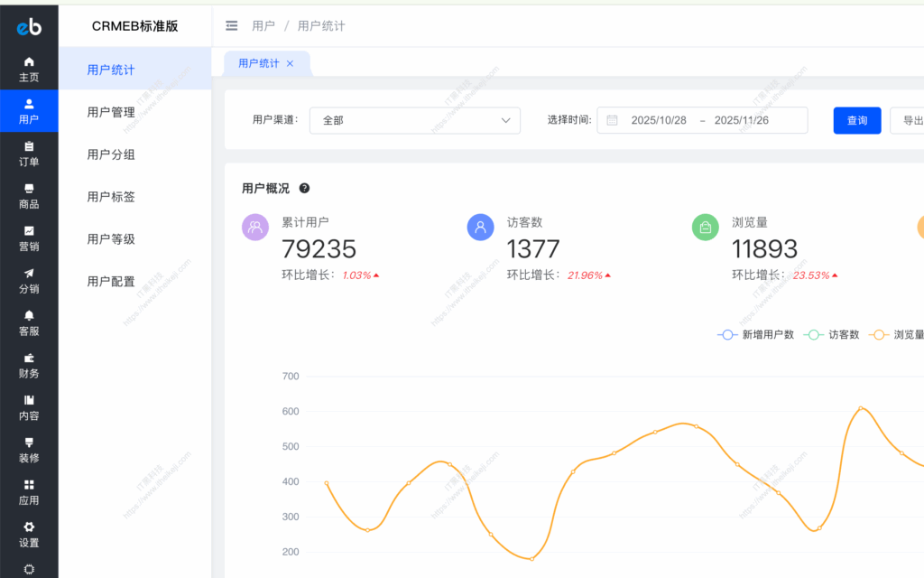Click the 营销 (Marketing) sidebar icon

click(29, 238)
